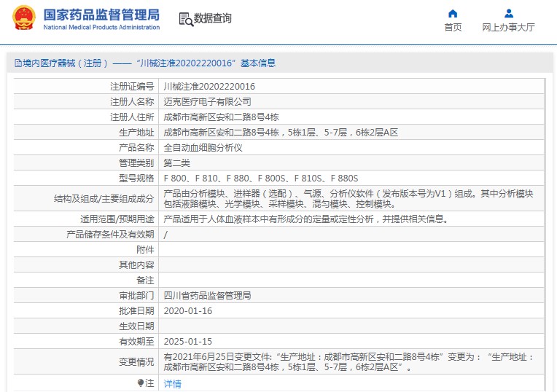
Task: Click the national emblem logo
Action: click(24, 17)
